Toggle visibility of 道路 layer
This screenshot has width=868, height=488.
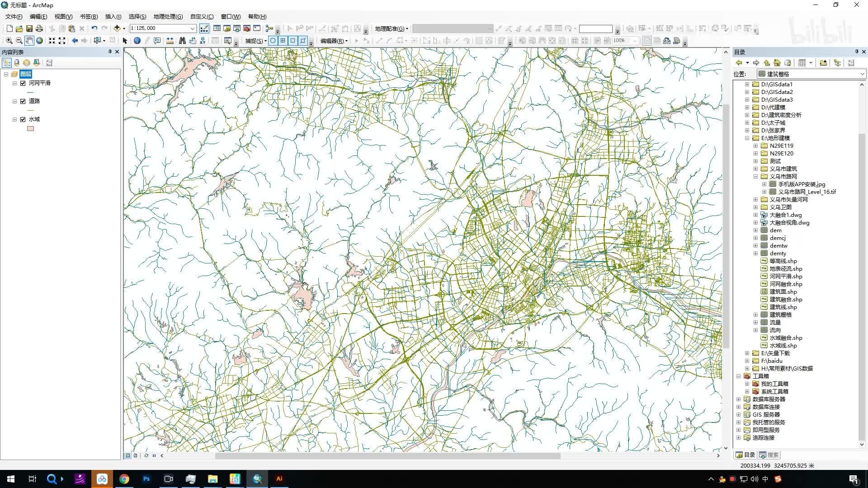pyautogui.click(x=23, y=101)
